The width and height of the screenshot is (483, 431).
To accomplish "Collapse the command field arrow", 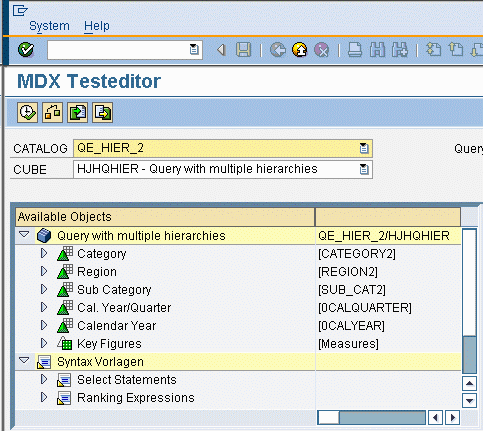I will (221, 50).
